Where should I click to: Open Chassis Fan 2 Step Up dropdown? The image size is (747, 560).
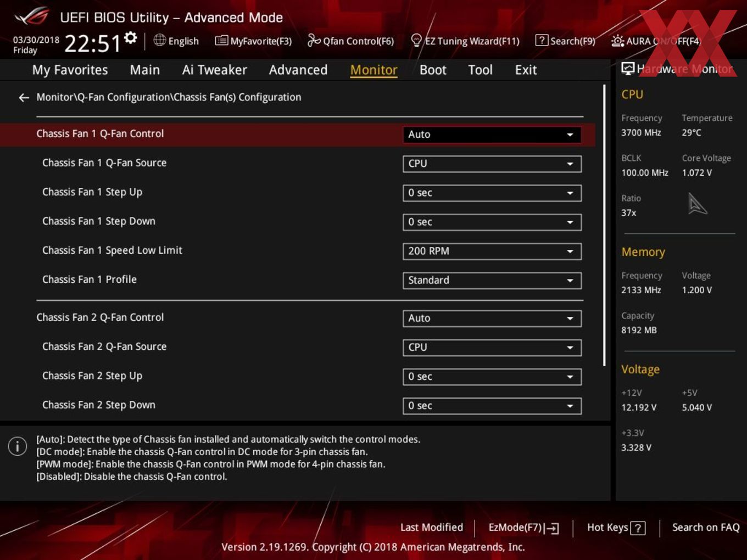pos(492,377)
